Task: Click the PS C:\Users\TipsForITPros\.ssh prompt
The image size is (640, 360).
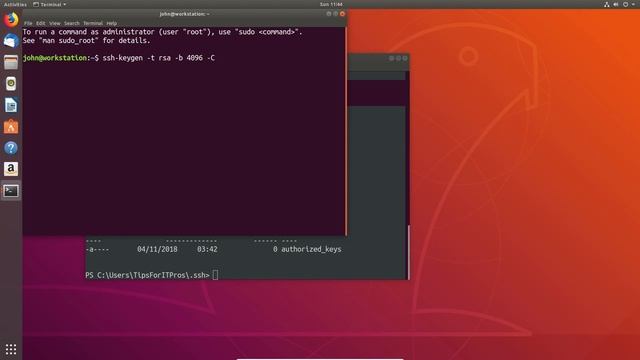Action: (147, 276)
